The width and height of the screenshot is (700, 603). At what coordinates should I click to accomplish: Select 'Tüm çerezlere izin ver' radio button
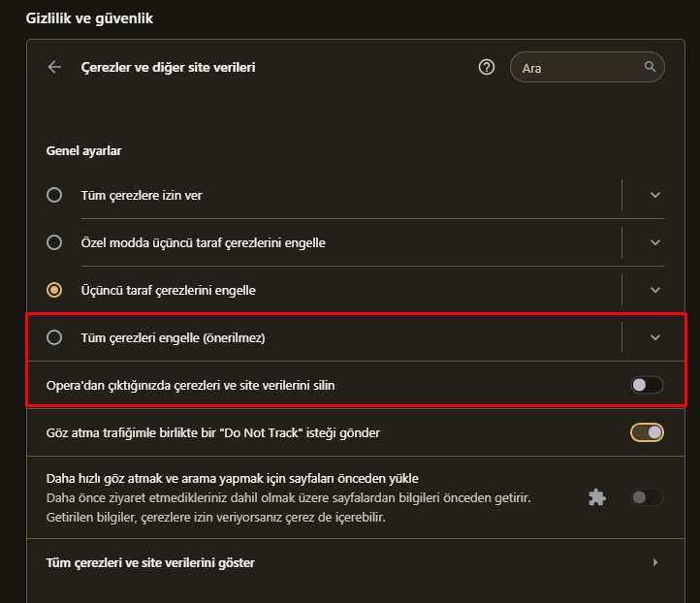pos(54,195)
